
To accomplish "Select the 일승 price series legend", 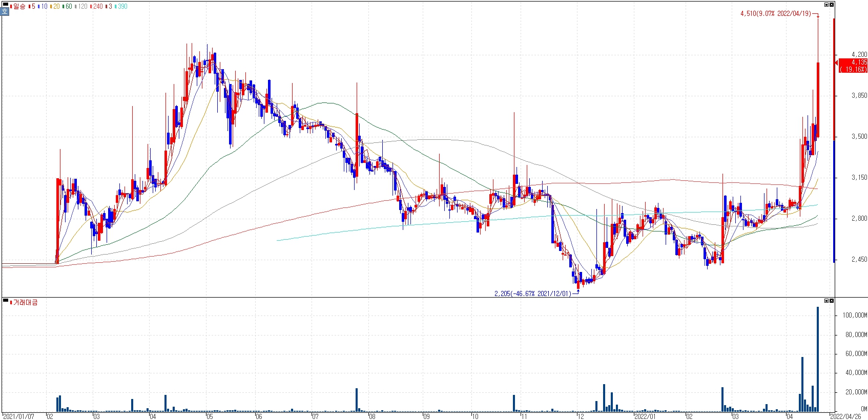I will pyautogui.click(x=18, y=6).
